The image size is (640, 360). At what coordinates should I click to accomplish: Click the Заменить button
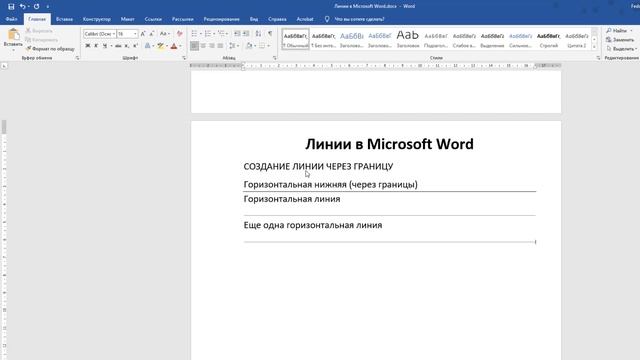(620, 40)
